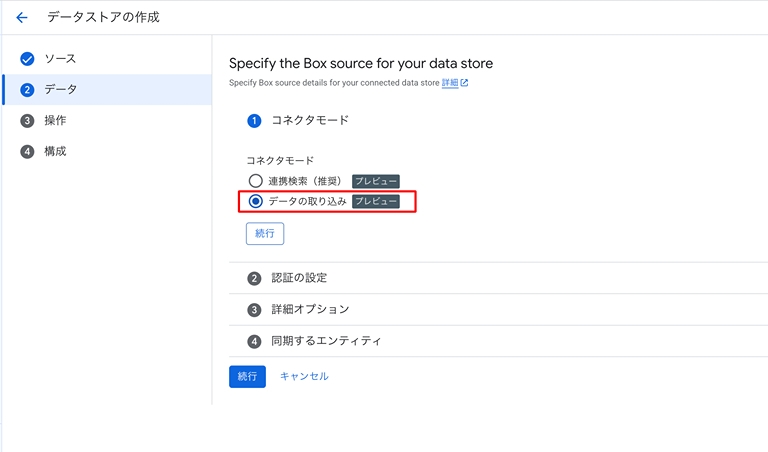Select the 連携検索（推奨） radio option
Screen dimensions: 768x452
(255, 181)
